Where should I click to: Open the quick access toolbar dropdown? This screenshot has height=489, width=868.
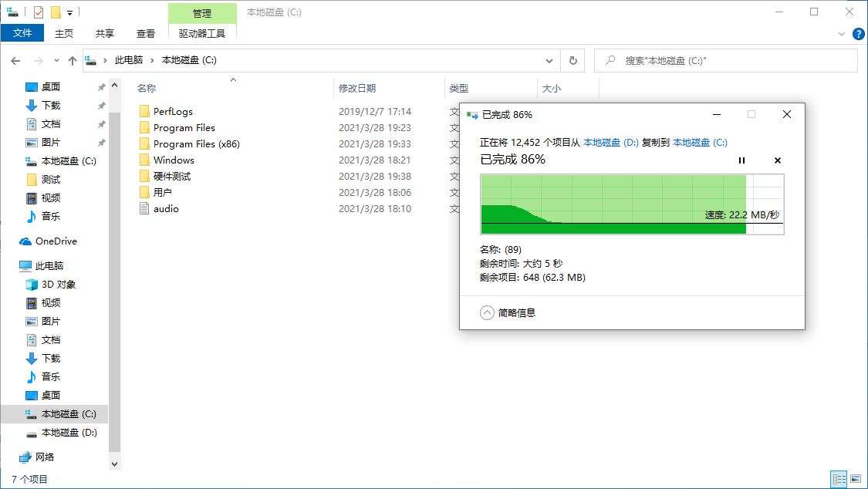coord(69,12)
